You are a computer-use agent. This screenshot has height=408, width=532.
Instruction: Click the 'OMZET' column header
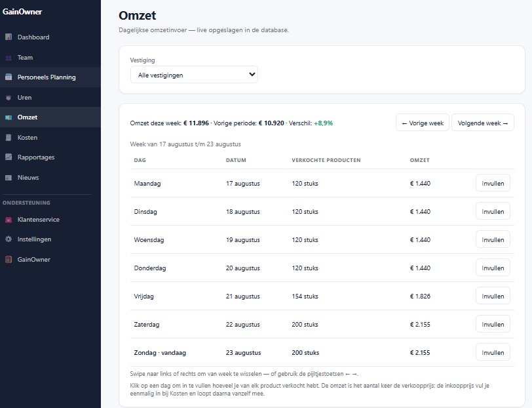point(420,160)
